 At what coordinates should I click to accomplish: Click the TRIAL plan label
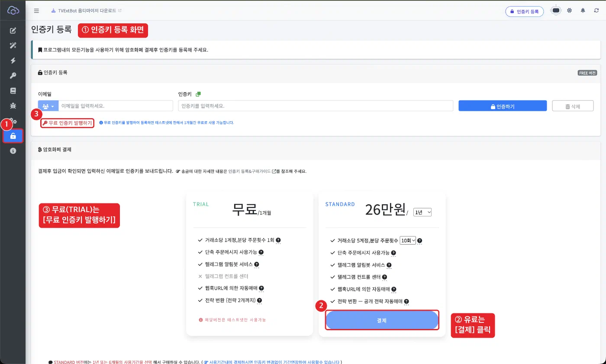[x=201, y=204]
